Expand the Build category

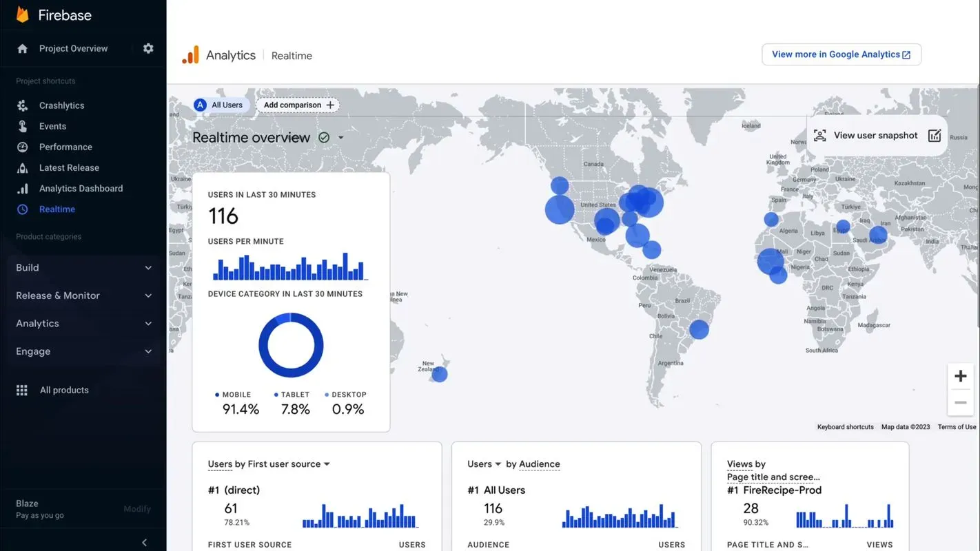(x=83, y=268)
